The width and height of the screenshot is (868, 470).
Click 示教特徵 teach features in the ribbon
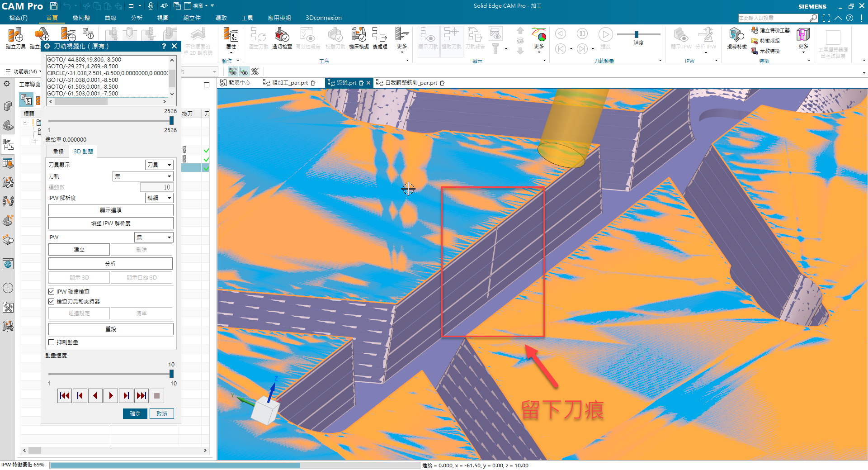point(766,51)
